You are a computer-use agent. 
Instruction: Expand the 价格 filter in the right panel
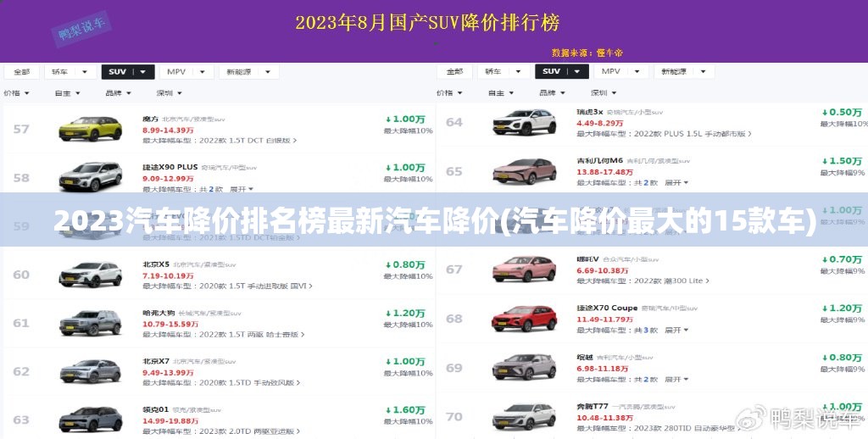[x=449, y=92]
